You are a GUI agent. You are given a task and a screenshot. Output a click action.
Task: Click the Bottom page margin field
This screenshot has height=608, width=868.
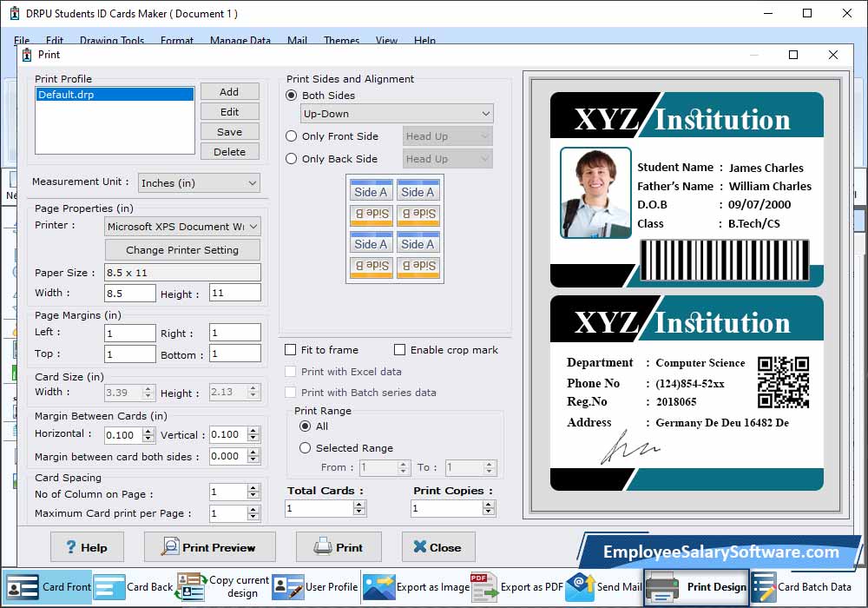tap(235, 354)
